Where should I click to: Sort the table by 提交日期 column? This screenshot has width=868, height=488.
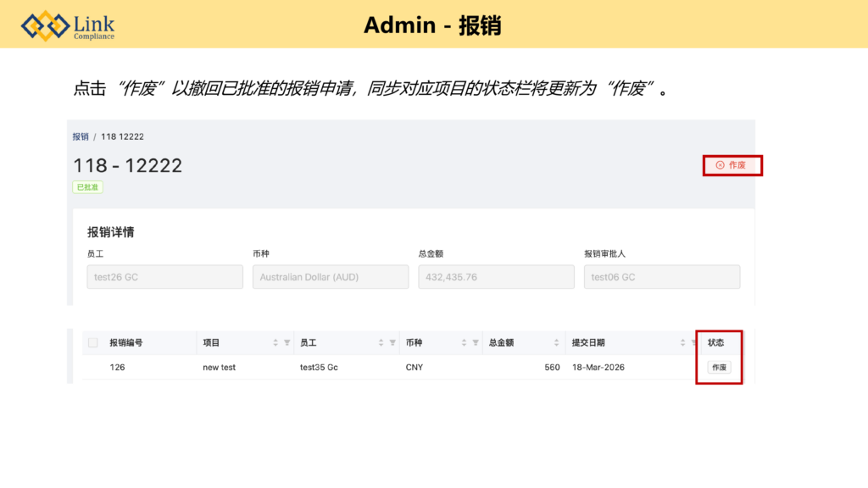[x=682, y=343]
